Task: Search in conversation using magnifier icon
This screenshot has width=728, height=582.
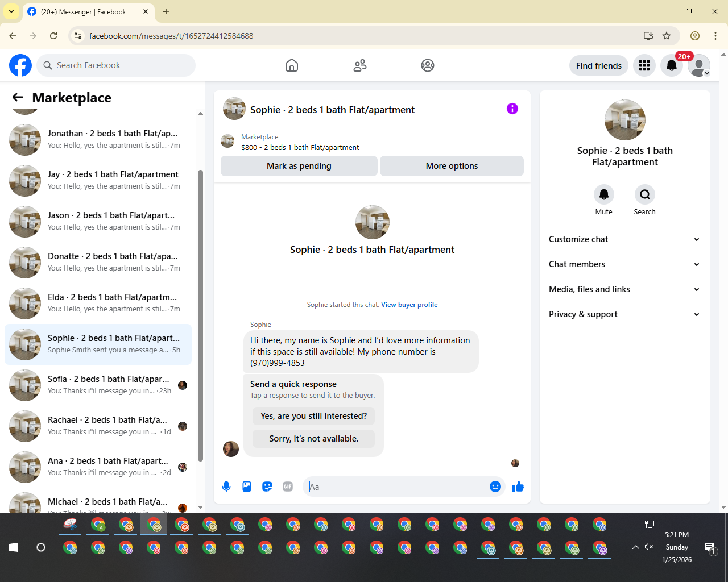Action: click(x=645, y=194)
